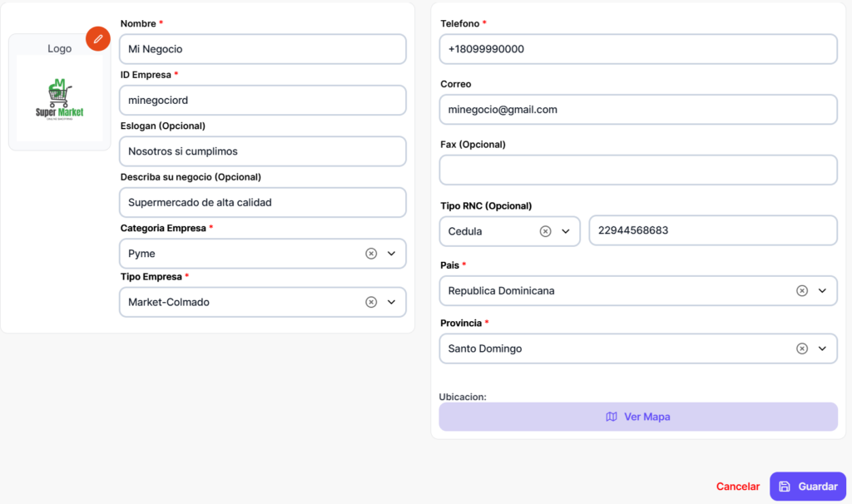Viewport: 852px width, 504px height.
Task: Clear the Categoria Empresa selection
Action: [371, 254]
